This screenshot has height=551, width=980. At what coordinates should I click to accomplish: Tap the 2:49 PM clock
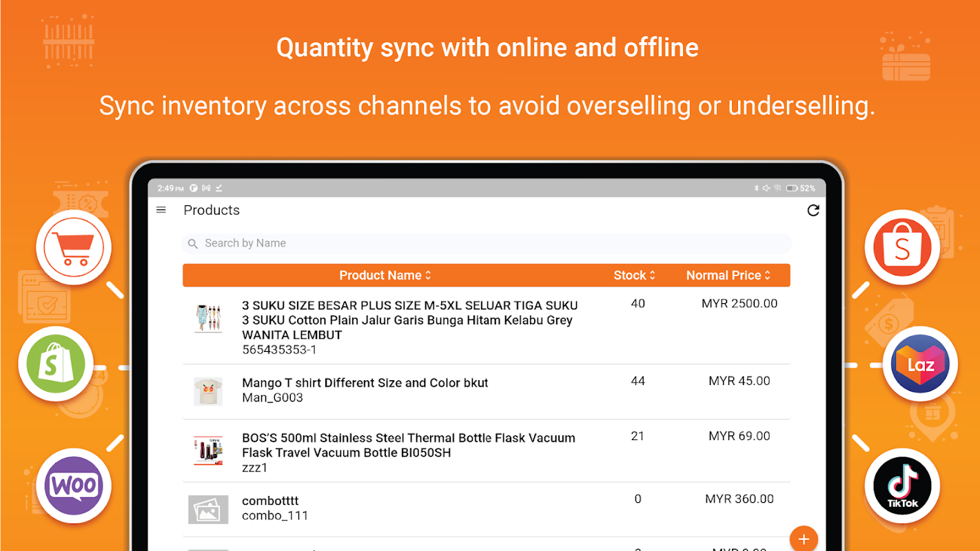click(170, 188)
